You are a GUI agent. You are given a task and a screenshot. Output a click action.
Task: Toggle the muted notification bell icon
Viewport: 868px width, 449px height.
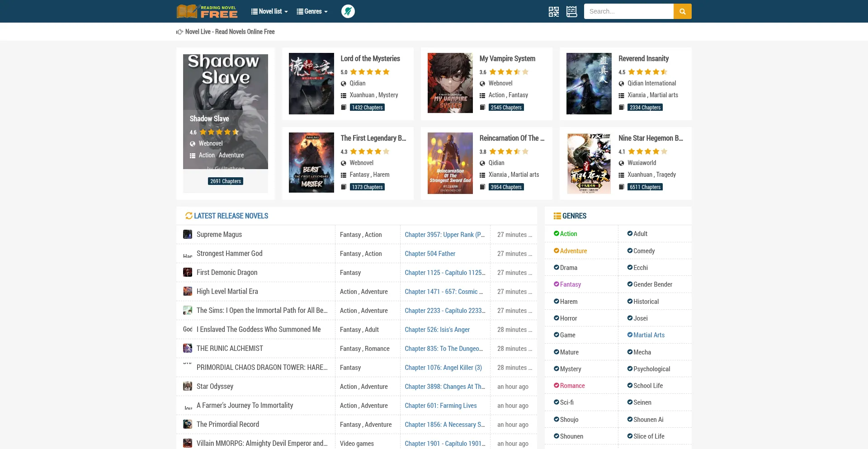click(348, 11)
